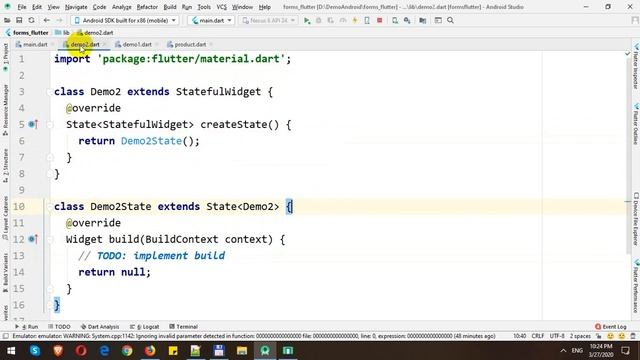
Task: Select the demo2.dart editor tab
Action: pos(84,44)
